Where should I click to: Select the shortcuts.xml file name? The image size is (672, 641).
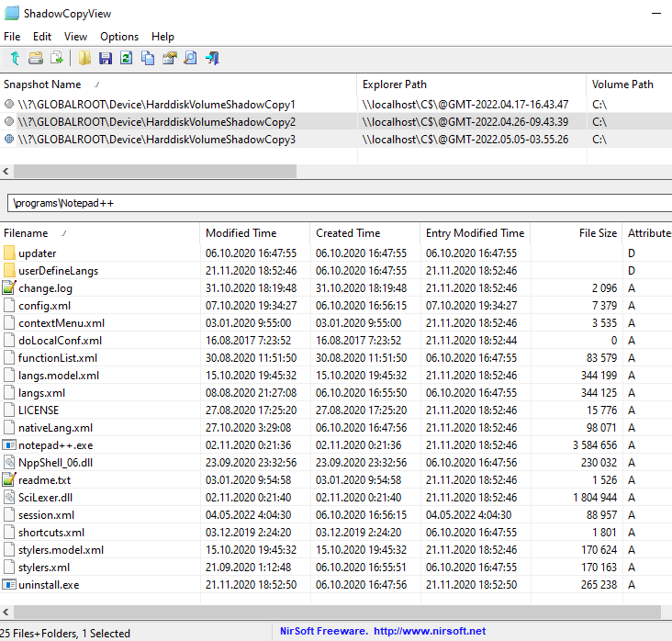pos(51,533)
